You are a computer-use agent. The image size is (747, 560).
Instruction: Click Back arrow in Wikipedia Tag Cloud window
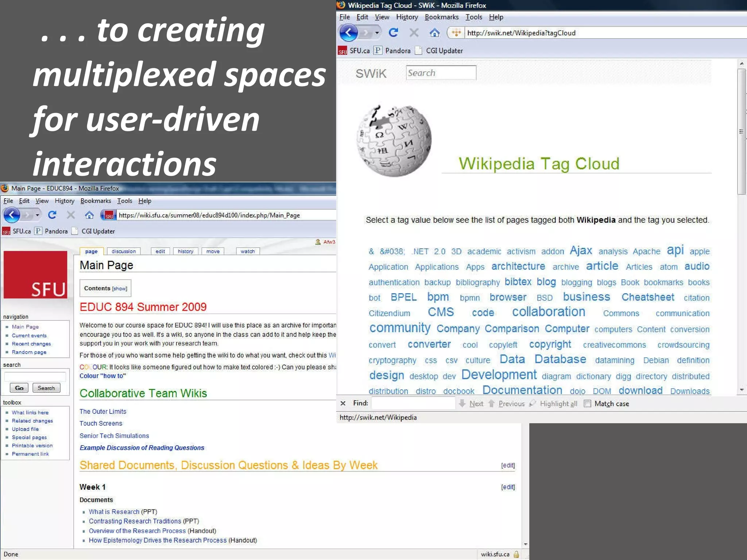(349, 33)
